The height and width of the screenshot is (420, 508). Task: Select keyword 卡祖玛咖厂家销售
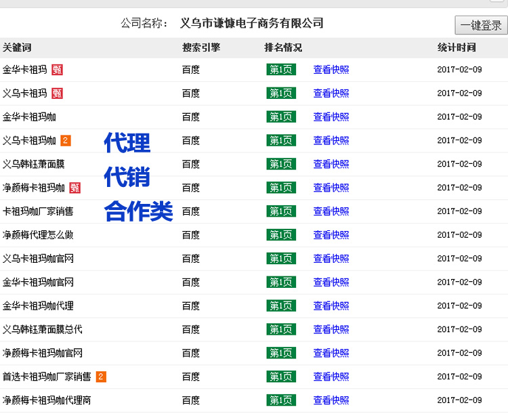pyautogui.click(x=38, y=211)
